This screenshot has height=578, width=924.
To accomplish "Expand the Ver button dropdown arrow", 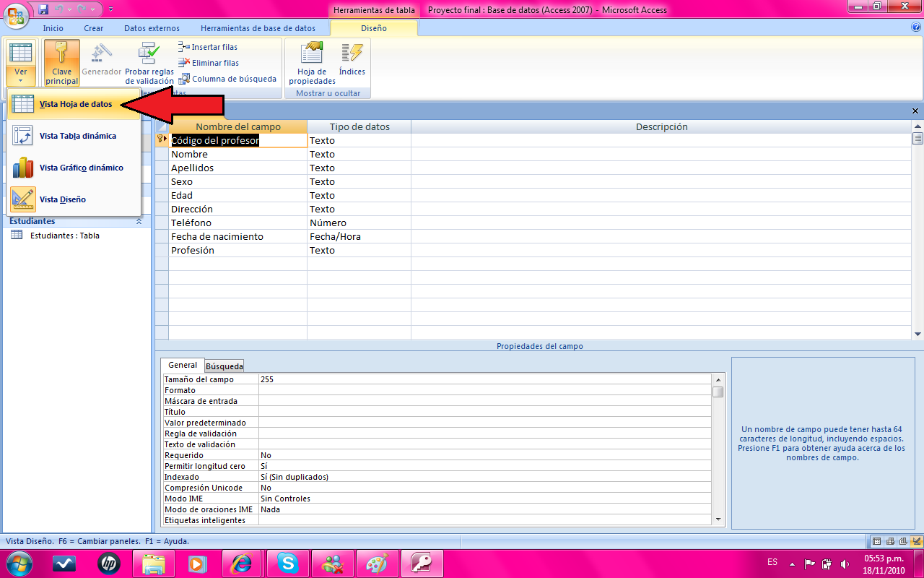I will [x=20, y=80].
